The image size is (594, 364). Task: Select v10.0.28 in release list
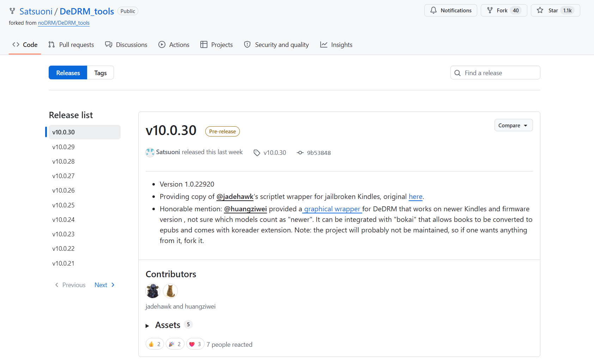[85, 161]
